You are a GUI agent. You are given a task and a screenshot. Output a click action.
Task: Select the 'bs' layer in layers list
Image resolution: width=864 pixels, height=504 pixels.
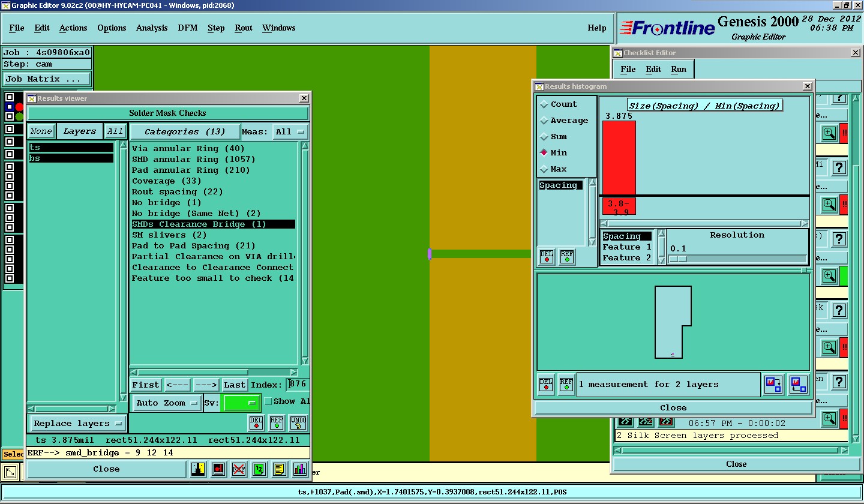click(x=71, y=158)
